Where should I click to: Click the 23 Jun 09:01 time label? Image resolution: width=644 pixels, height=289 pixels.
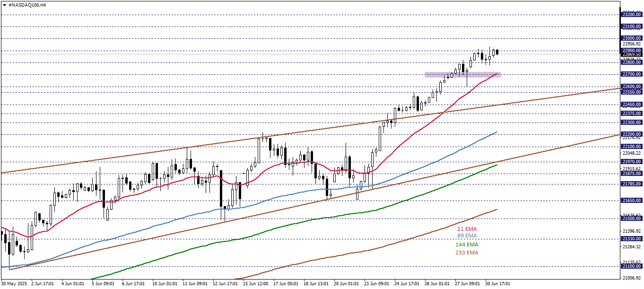pyautogui.click(x=376, y=284)
